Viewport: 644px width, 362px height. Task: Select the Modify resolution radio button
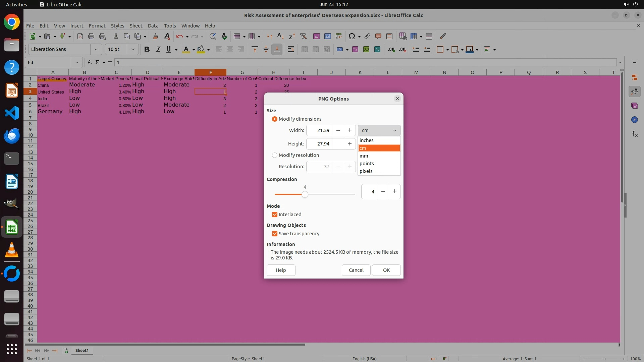pos(275,155)
